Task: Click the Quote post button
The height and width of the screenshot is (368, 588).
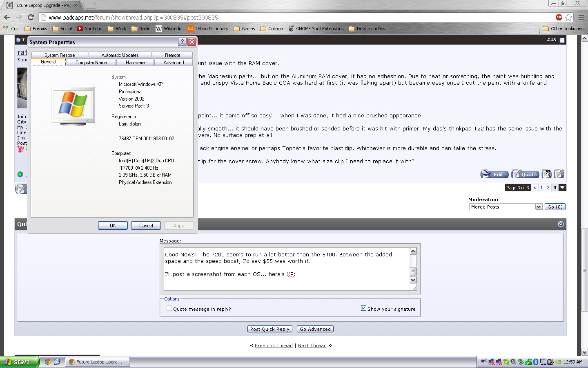Action: point(525,174)
